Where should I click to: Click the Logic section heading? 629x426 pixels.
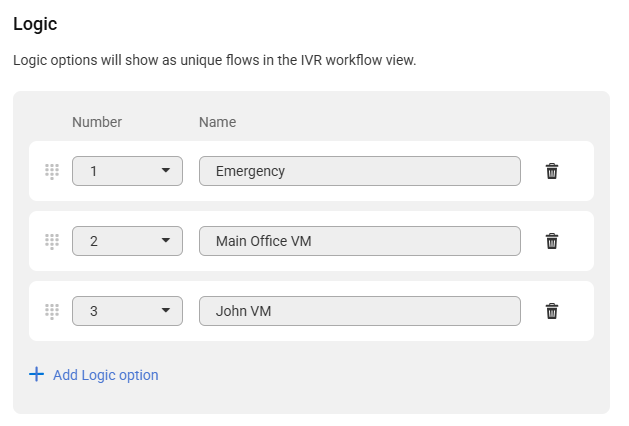tap(35, 23)
